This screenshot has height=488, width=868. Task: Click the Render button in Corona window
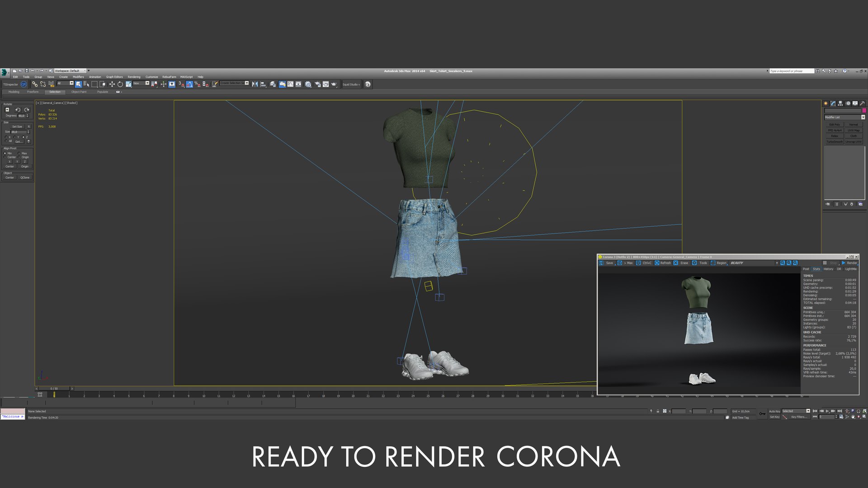849,263
